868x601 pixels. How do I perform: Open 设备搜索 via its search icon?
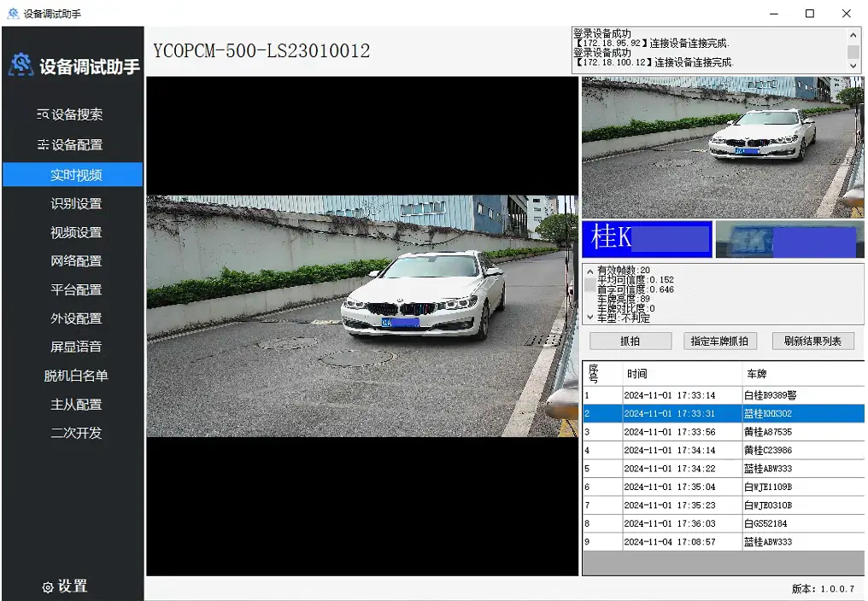pyautogui.click(x=43, y=114)
